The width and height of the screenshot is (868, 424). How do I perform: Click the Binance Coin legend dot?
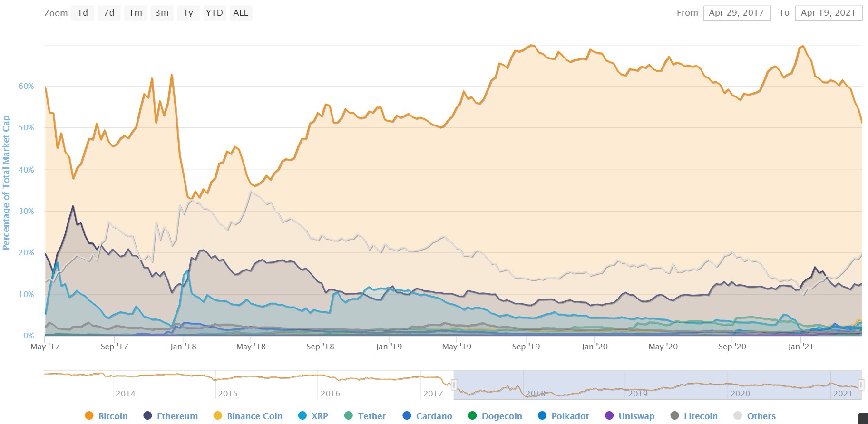click(x=217, y=416)
